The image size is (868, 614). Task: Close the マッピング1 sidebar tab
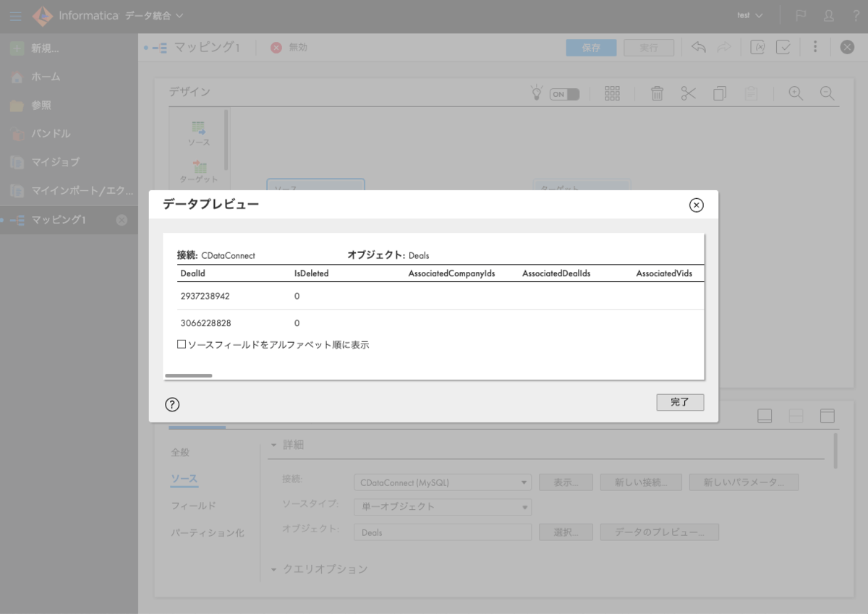click(122, 220)
